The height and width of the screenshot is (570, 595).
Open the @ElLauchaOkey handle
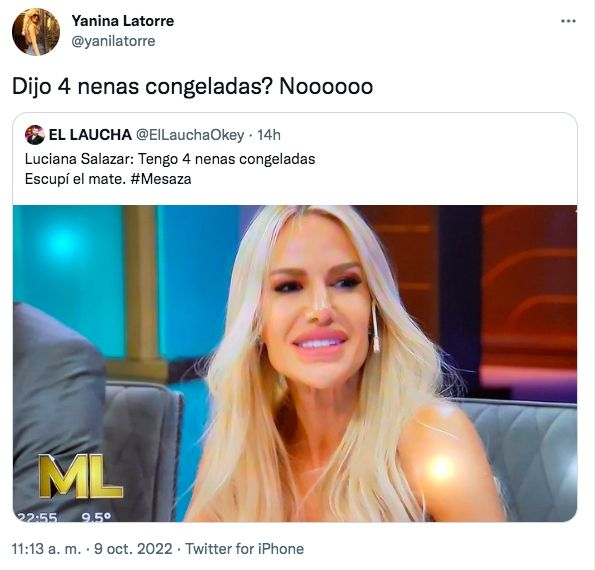[190, 135]
